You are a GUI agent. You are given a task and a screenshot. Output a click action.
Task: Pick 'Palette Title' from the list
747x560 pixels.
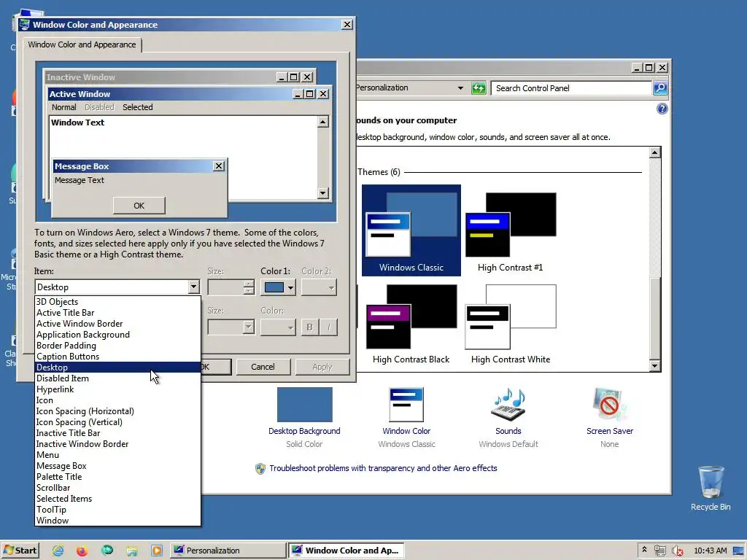[x=117, y=477]
